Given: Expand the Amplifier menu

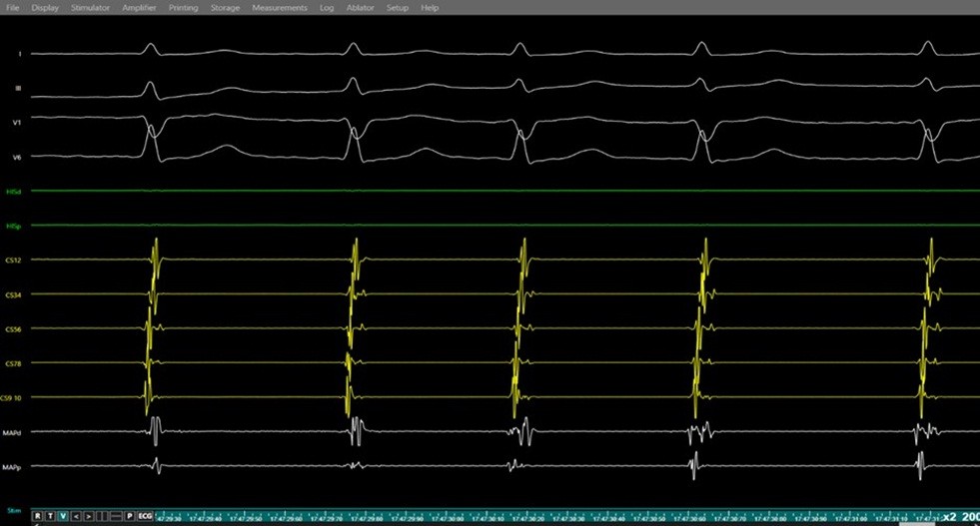Looking at the screenshot, I should [139, 8].
